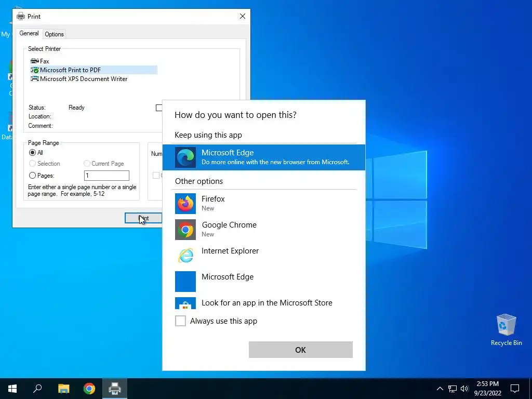Open File Explorer from the taskbar
This screenshot has width=532, height=399.
tap(63, 389)
